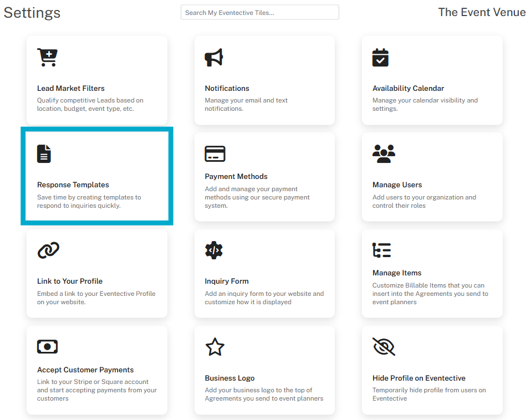Viewport: 531px width, 420px height.
Task: Open Accept Customer Payments title
Action: [x=85, y=370]
